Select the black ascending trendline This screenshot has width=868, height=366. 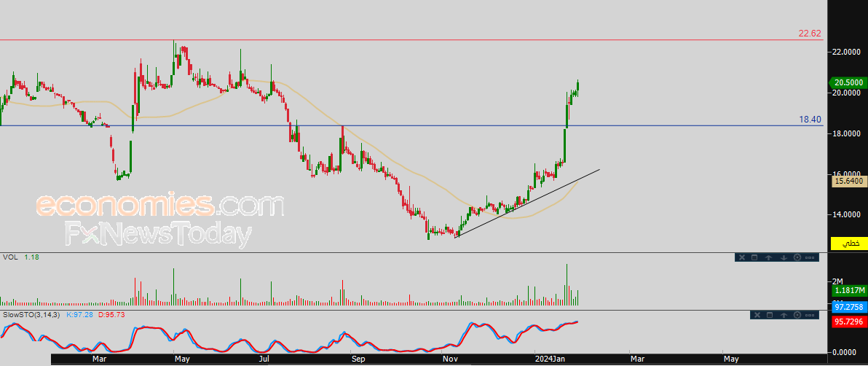[527, 203]
